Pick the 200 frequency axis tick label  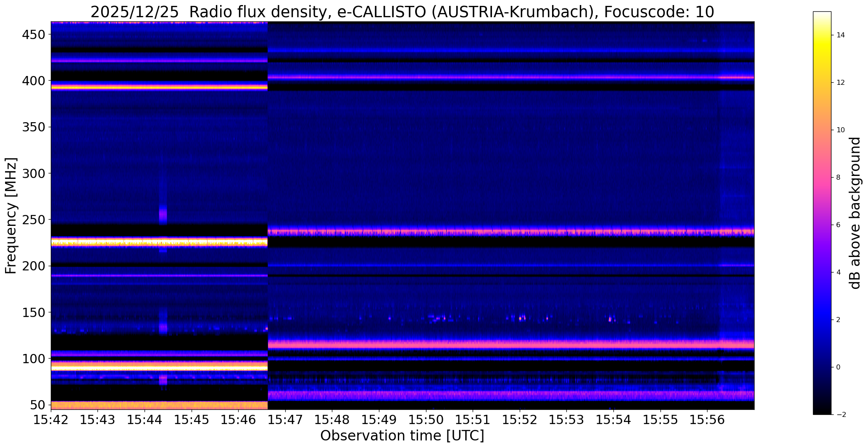click(33, 266)
